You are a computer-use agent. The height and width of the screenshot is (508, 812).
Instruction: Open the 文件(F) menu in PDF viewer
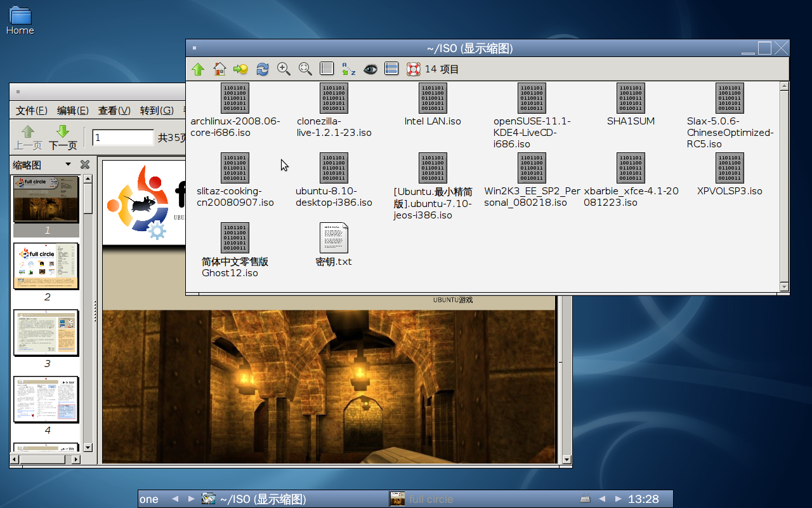[32, 110]
